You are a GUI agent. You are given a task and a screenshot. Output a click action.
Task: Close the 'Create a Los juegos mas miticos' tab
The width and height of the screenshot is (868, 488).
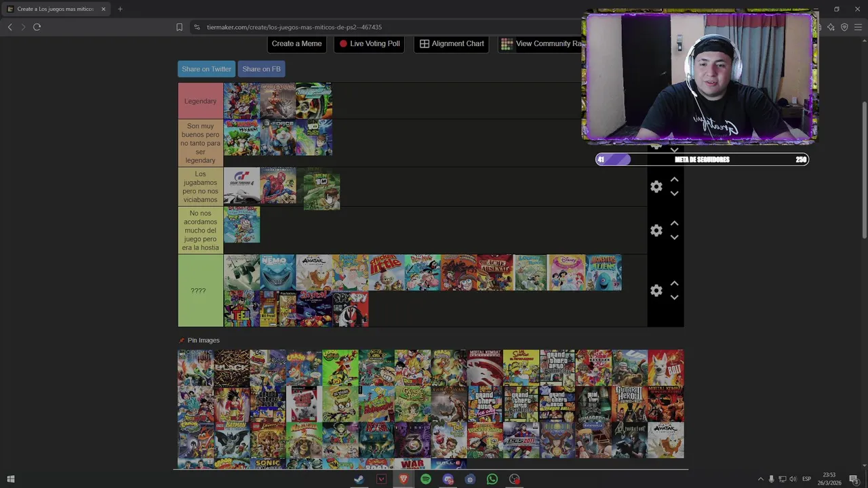[103, 9]
